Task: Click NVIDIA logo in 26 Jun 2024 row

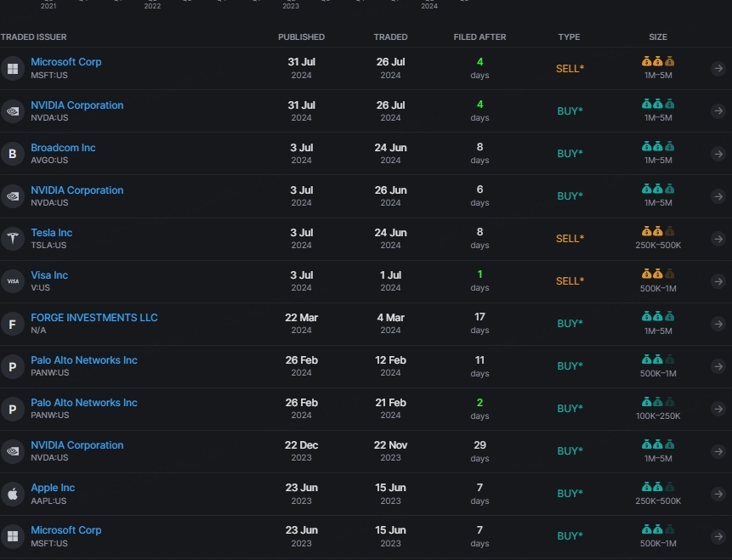Action: tap(13, 196)
